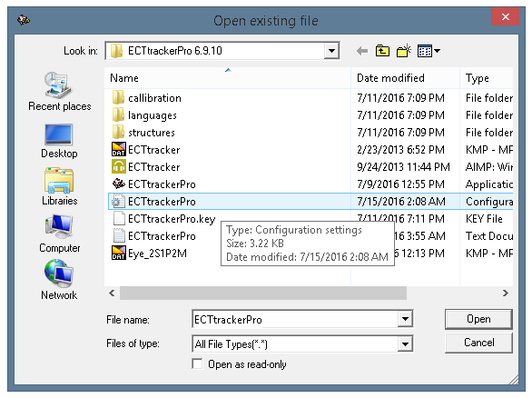Go up one folder level
This screenshot has width=532, height=398.
pyautogui.click(x=382, y=51)
